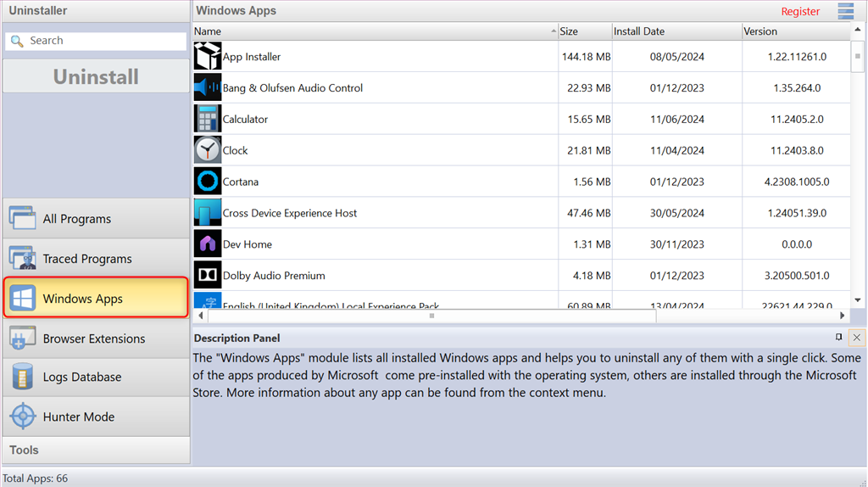Image resolution: width=868 pixels, height=487 pixels.
Task: Click the 11/04/2024 install date cell
Action: (x=676, y=151)
